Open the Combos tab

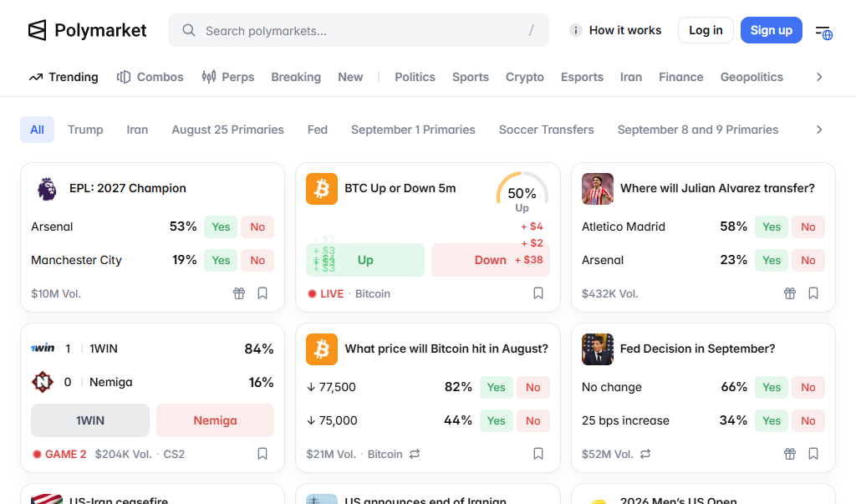pos(150,77)
